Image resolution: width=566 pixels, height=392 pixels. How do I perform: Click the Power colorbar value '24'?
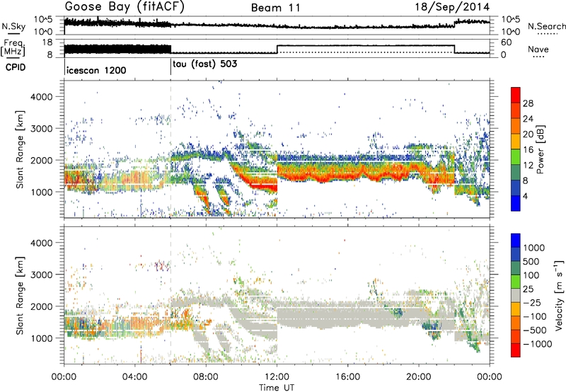pos(528,119)
